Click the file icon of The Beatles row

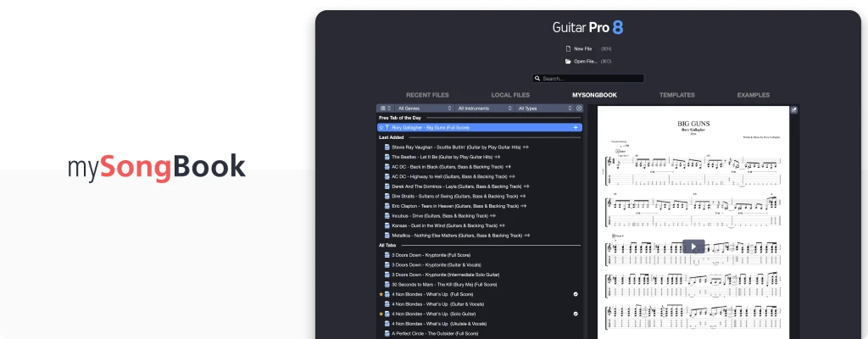(x=387, y=157)
